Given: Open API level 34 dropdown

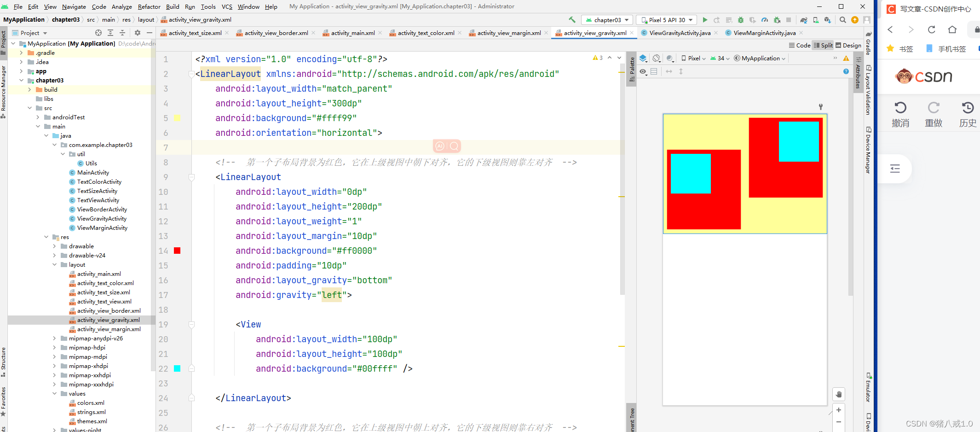Looking at the screenshot, I should (x=720, y=58).
